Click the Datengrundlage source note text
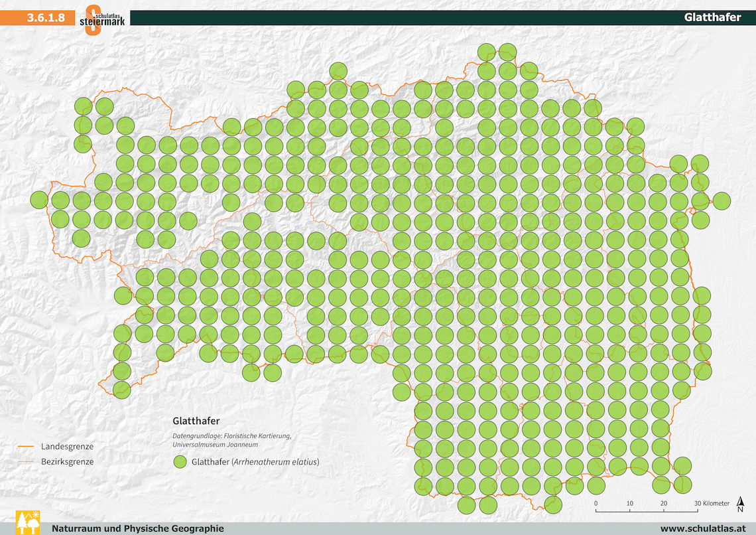756x535 pixels. 231,440
